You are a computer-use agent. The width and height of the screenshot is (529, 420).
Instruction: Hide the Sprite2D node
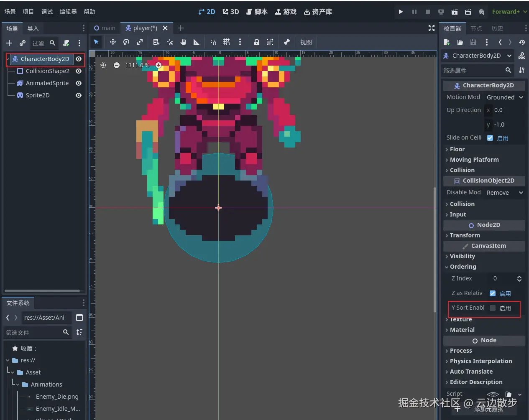[78, 95]
